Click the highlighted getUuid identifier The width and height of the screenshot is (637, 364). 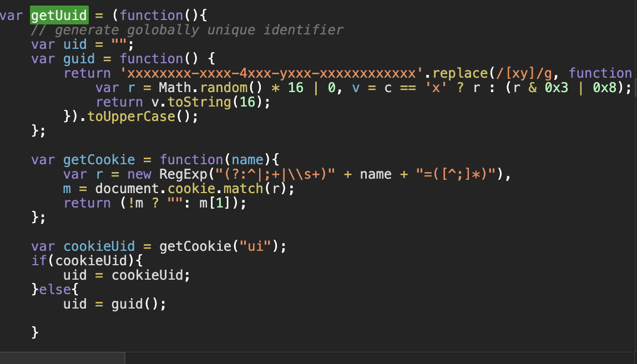click(58, 15)
